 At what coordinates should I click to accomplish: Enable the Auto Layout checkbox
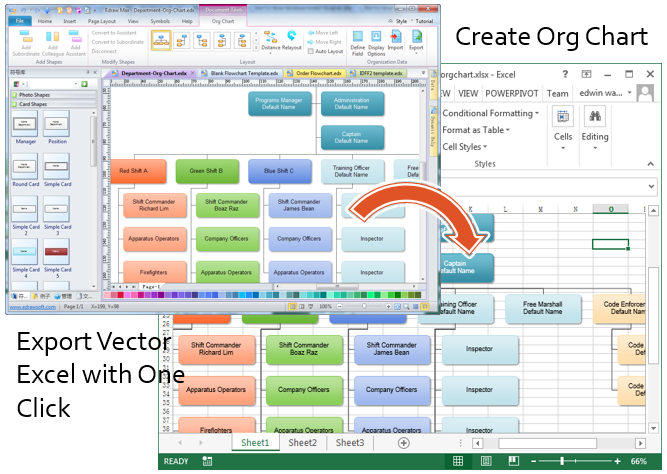[x=311, y=51]
